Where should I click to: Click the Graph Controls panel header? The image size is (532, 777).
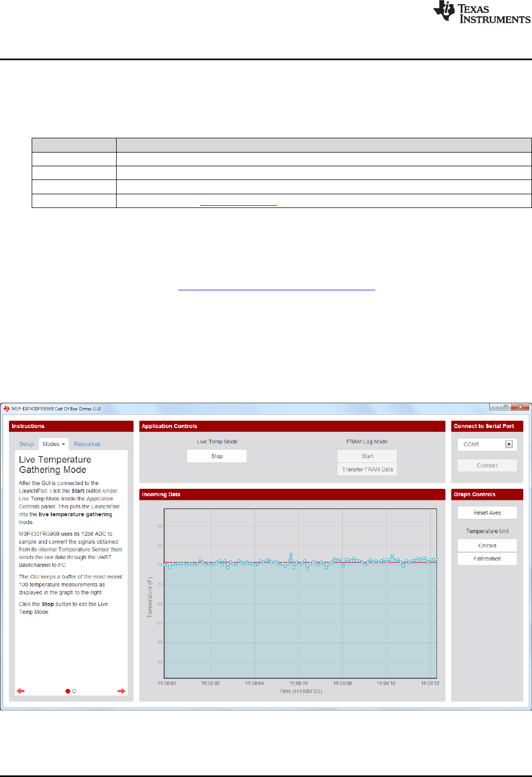(487, 495)
